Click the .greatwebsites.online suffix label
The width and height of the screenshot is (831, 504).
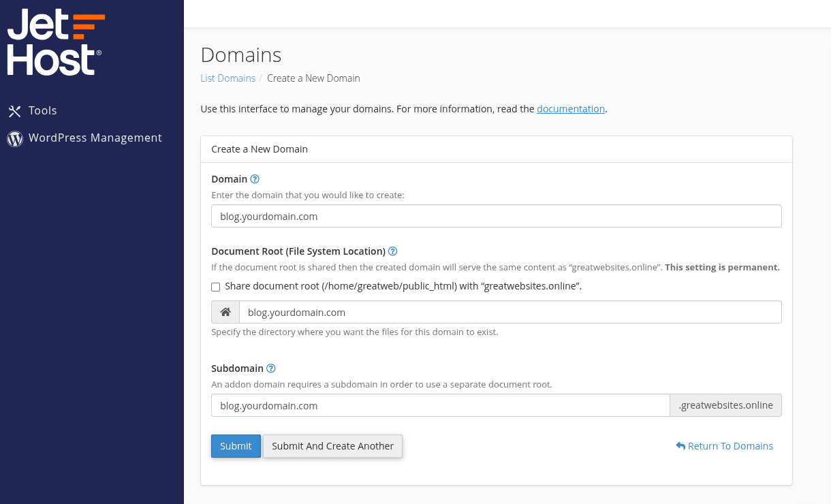[x=726, y=405]
